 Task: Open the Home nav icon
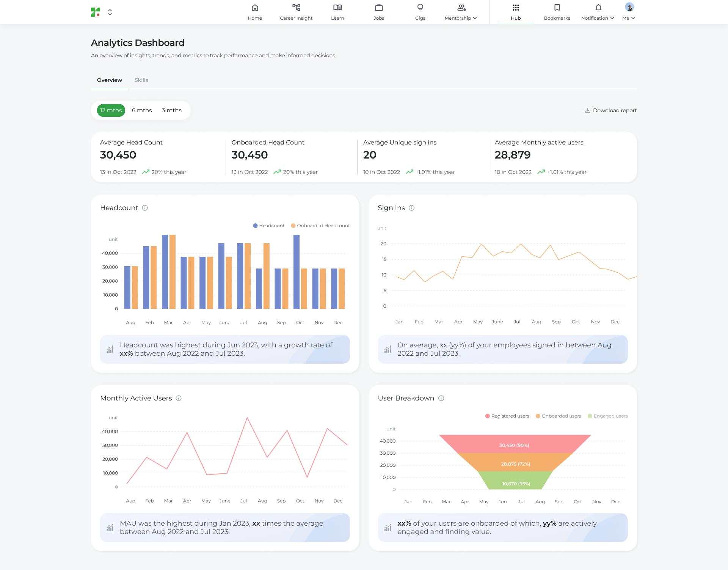click(255, 8)
